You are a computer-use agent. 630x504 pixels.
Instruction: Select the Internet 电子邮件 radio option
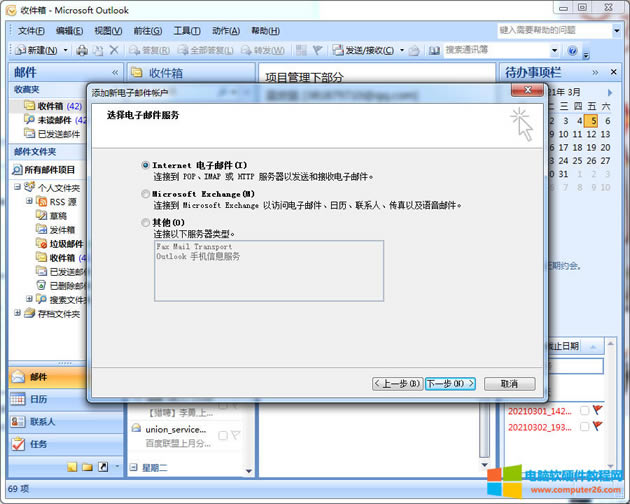click(x=147, y=165)
